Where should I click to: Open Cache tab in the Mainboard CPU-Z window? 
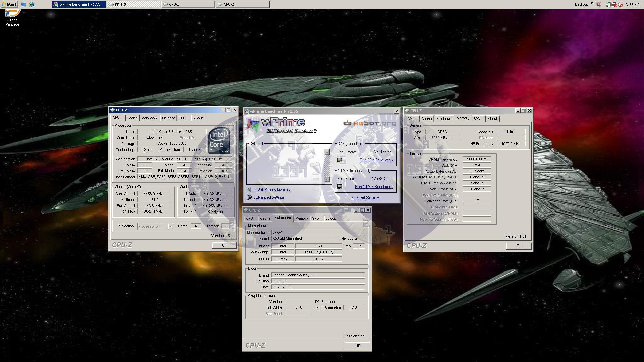(265, 218)
